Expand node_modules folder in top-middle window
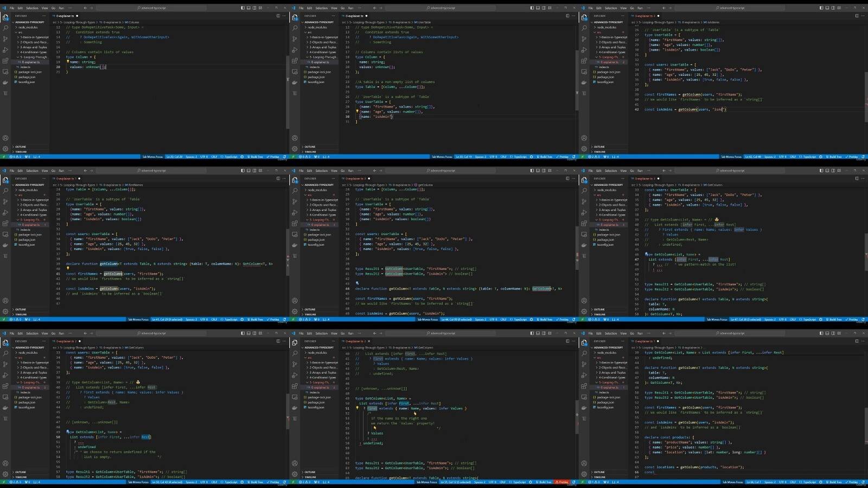868x488 pixels. coord(317,27)
